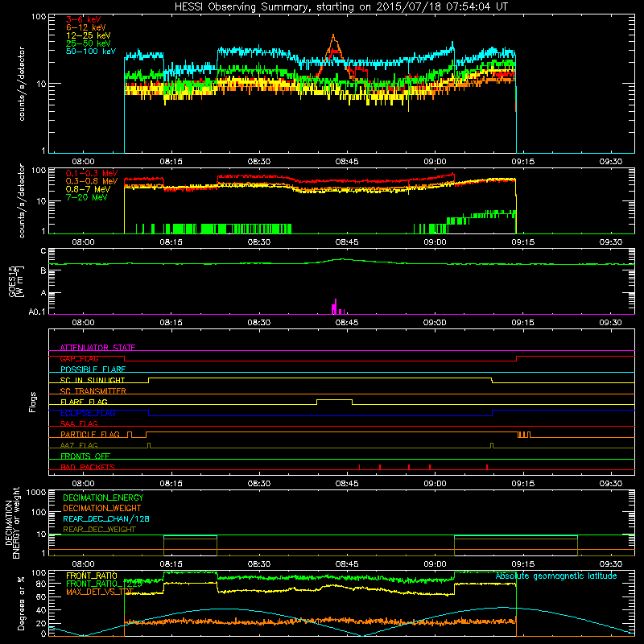This screenshot has height=644, width=644.
Task: Click the orange 6-12 keV flare peak
Action: (x=333, y=37)
